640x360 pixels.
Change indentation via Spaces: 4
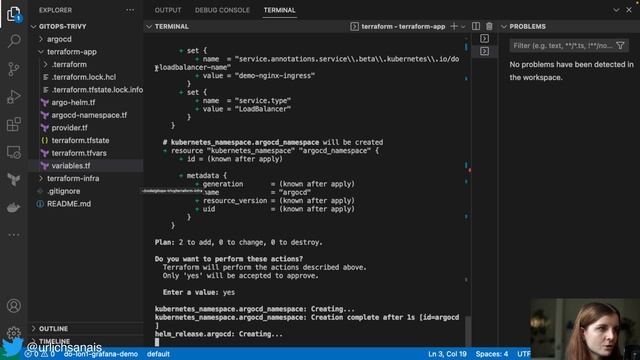(x=492, y=354)
